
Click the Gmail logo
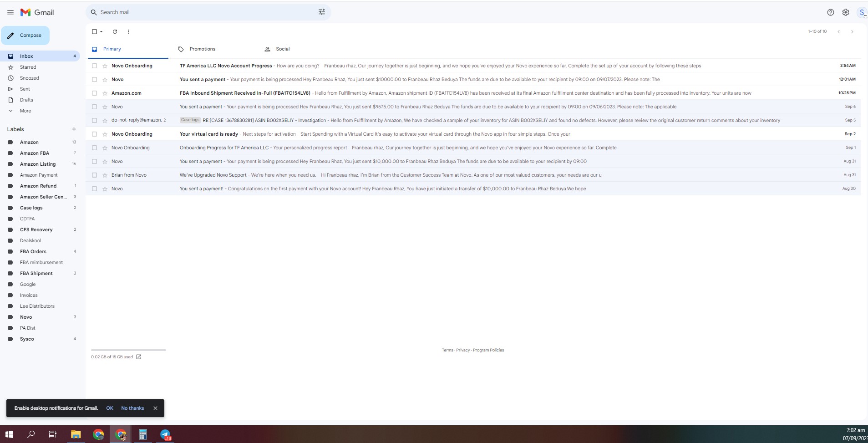click(x=37, y=12)
